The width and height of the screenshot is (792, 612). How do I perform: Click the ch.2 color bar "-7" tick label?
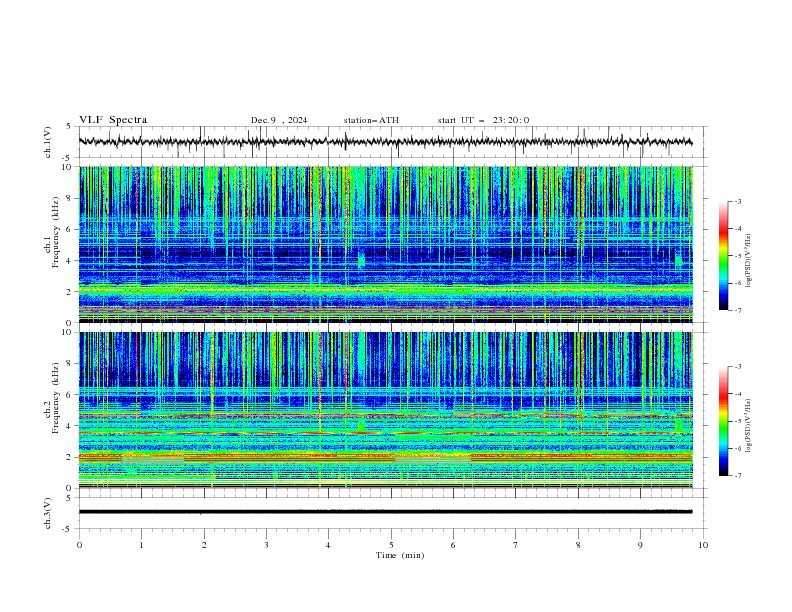pos(738,476)
